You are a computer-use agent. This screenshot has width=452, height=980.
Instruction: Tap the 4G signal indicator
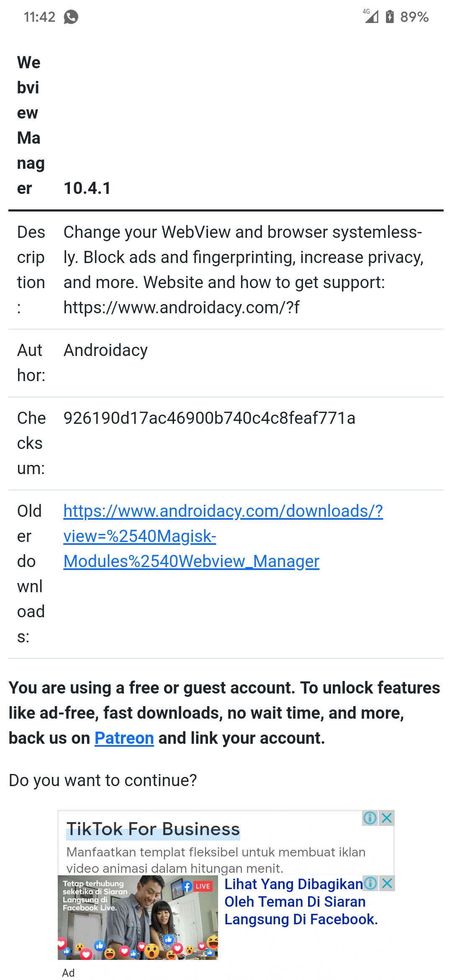pyautogui.click(x=370, y=16)
